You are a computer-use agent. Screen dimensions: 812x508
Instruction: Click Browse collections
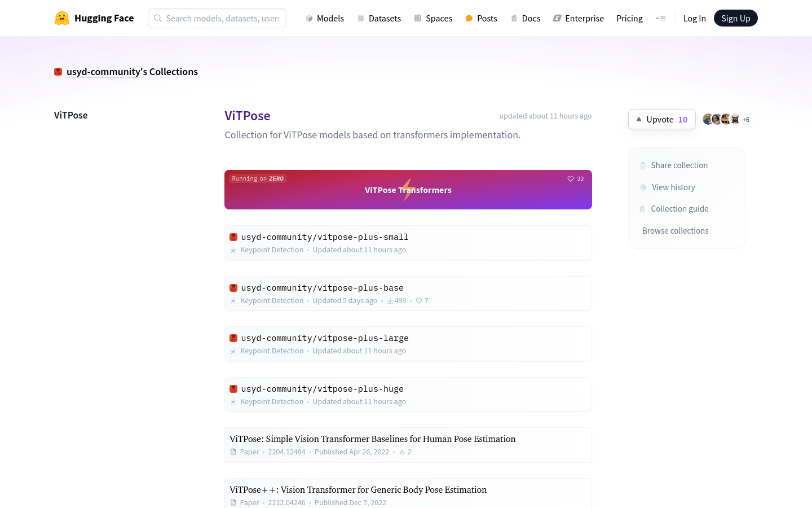pyautogui.click(x=675, y=231)
